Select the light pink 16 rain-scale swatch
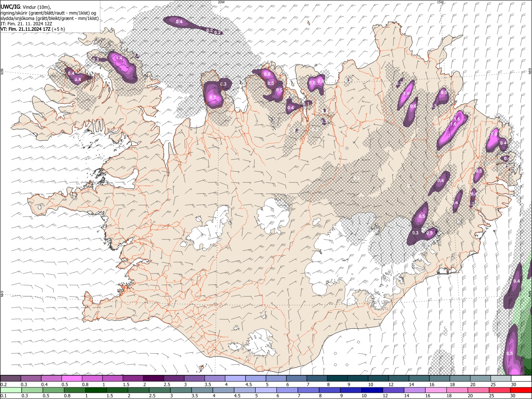 tap(435, 390)
